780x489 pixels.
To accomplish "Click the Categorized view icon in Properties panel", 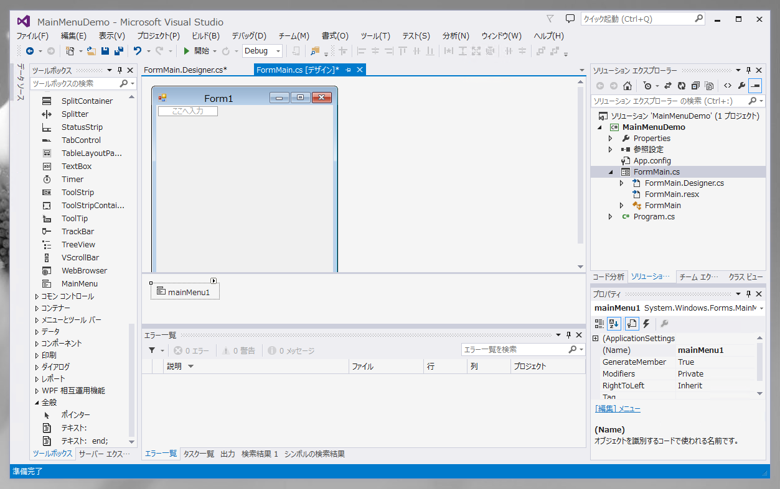I will 599,324.
